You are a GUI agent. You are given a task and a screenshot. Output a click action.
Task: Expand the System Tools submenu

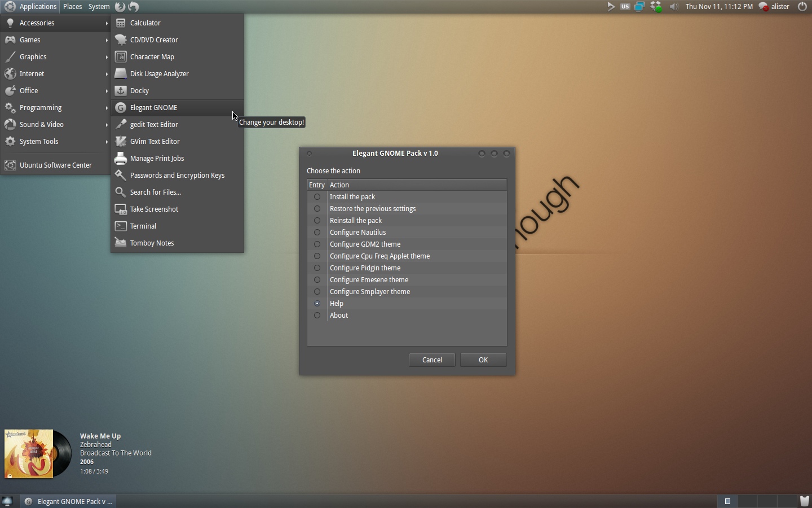point(55,142)
